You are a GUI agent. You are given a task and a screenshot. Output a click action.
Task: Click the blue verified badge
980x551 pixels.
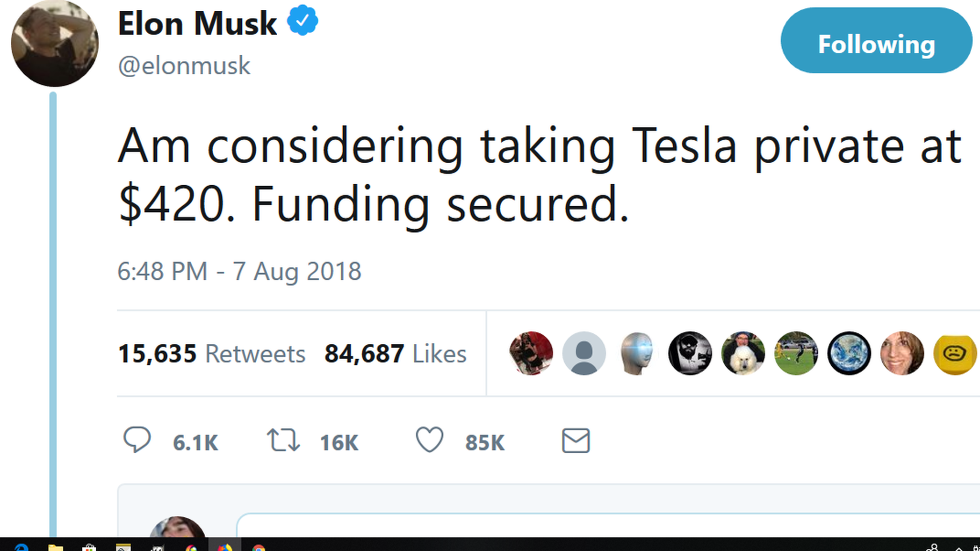[303, 21]
